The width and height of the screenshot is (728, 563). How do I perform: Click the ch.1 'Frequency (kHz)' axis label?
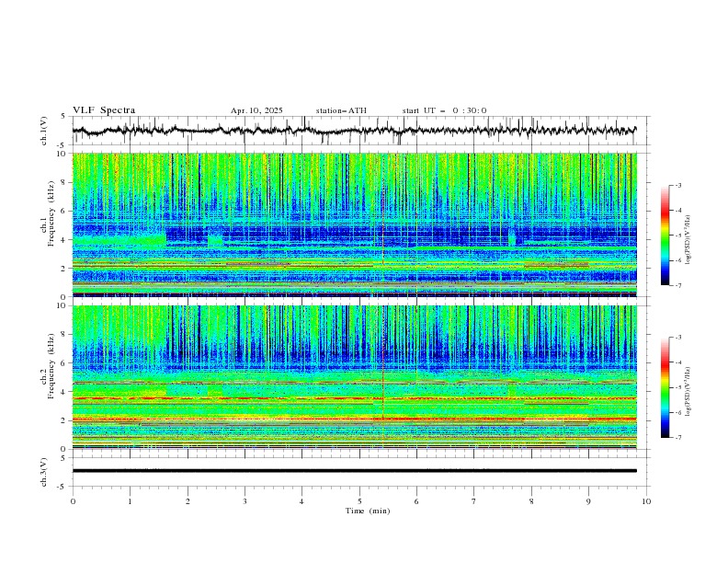(x=51, y=213)
